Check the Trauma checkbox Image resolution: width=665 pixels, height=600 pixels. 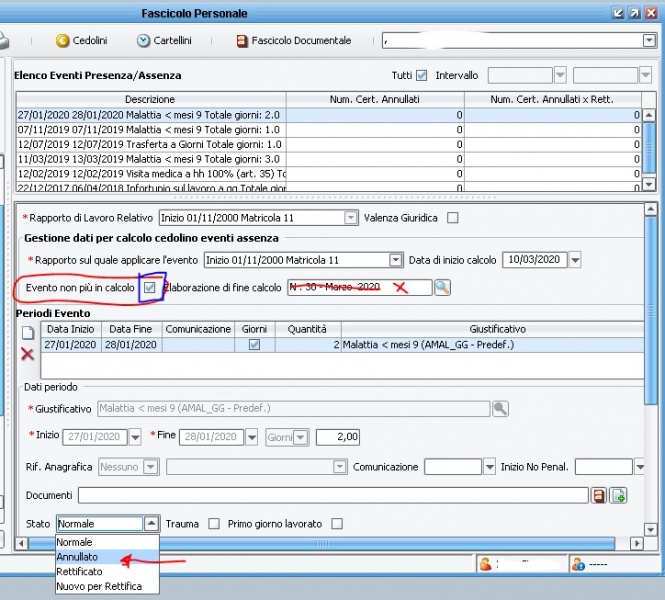[x=214, y=523]
